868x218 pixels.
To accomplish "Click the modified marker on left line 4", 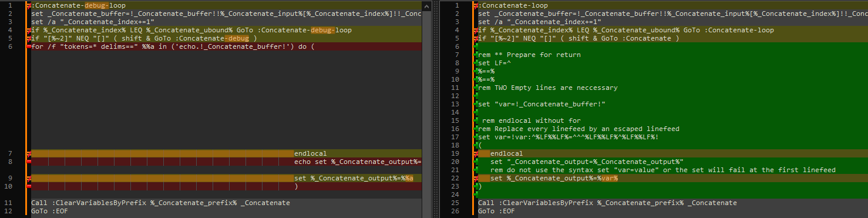I will 29,30.
